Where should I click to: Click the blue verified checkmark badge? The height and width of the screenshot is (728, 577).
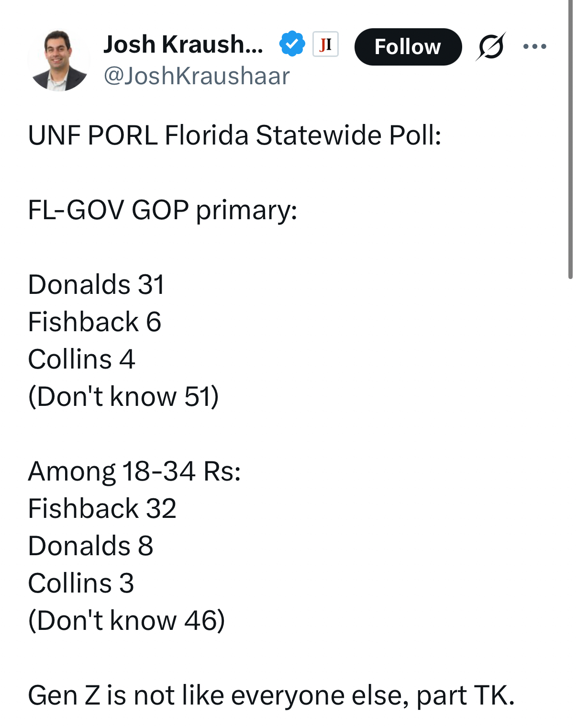coord(292,44)
